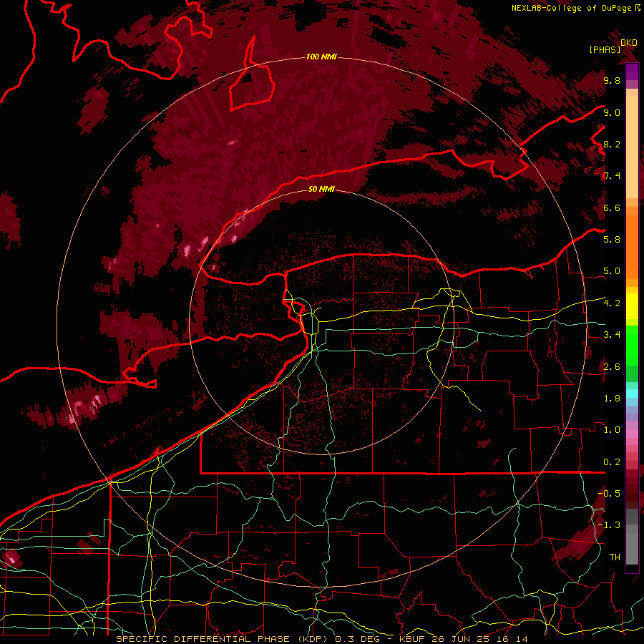Pick the yellow band of the color bar

click(632, 306)
